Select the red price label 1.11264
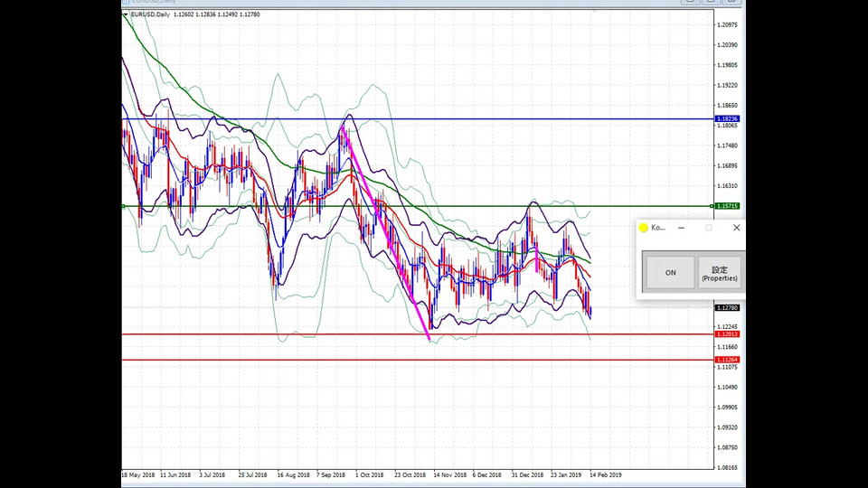The width and height of the screenshot is (868, 488). (x=727, y=360)
